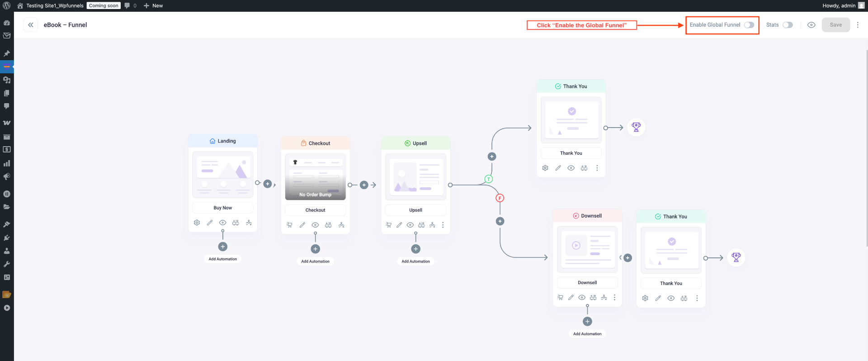The image size is (868, 361).
Task: Toggle Enable Global Funnel switch
Action: click(749, 25)
